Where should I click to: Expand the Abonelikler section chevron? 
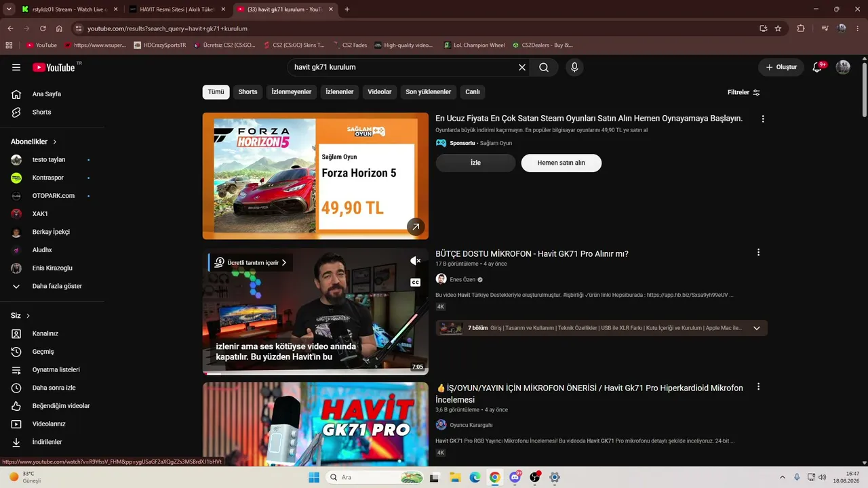55,142
